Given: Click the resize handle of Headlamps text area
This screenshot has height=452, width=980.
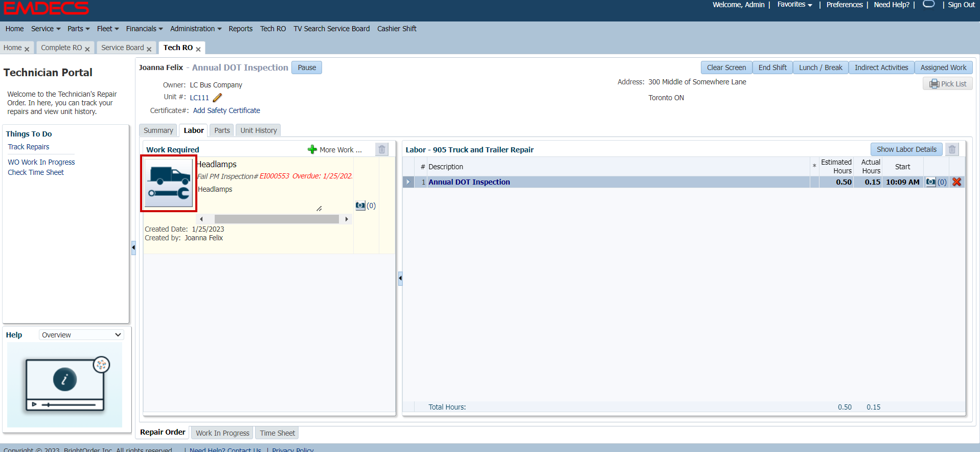Looking at the screenshot, I should (319, 208).
